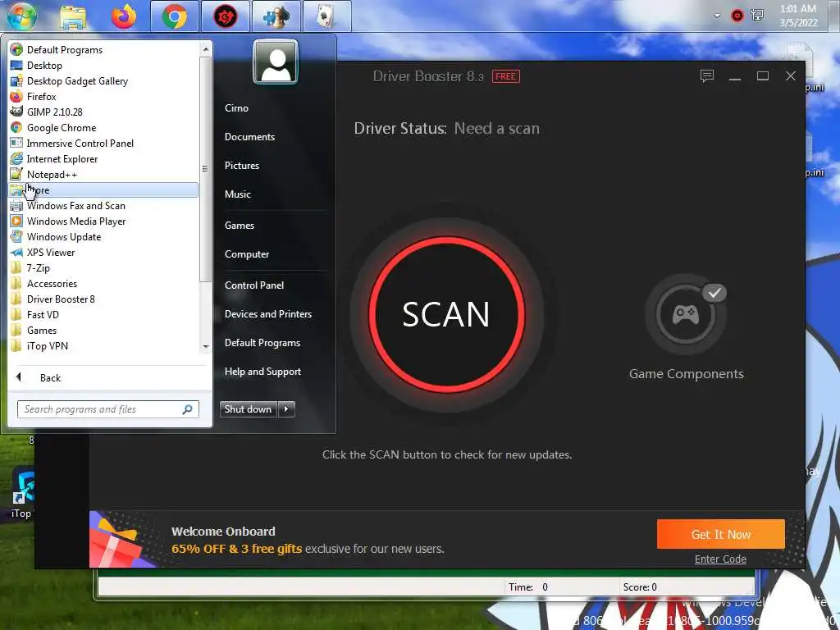The image size is (840, 630).
Task: Open Music from the Start menu
Action: point(237,194)
